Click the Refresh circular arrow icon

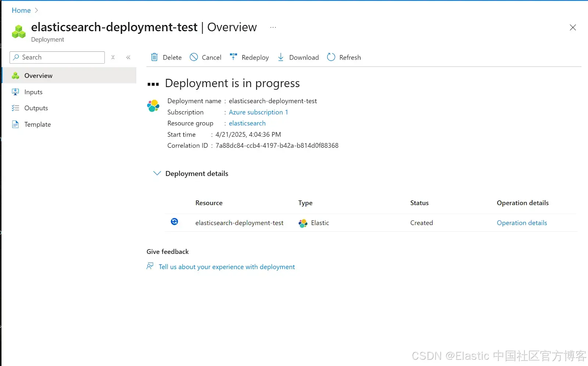click(x=331, y=57)
